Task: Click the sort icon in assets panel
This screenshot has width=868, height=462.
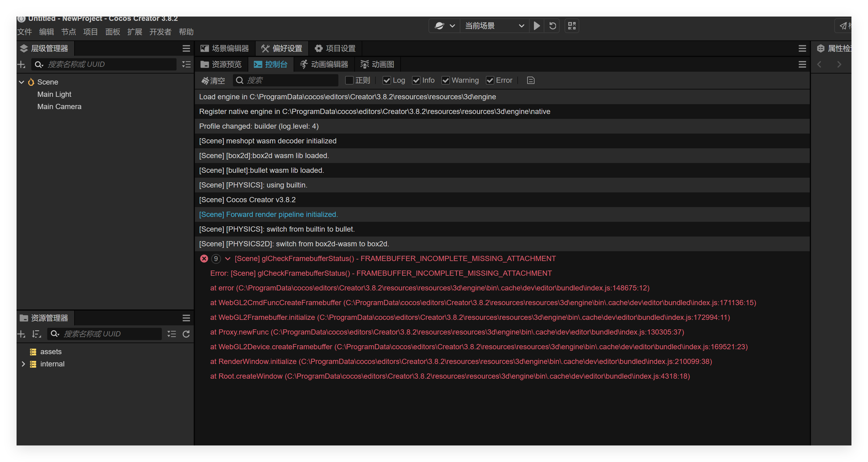Action: (x=36, y=334)
